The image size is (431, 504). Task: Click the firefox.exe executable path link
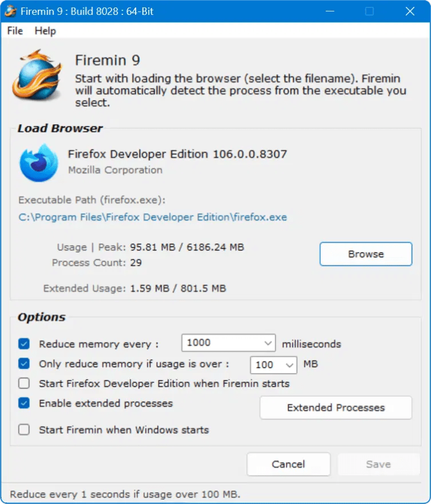click(x=153, y=217)
